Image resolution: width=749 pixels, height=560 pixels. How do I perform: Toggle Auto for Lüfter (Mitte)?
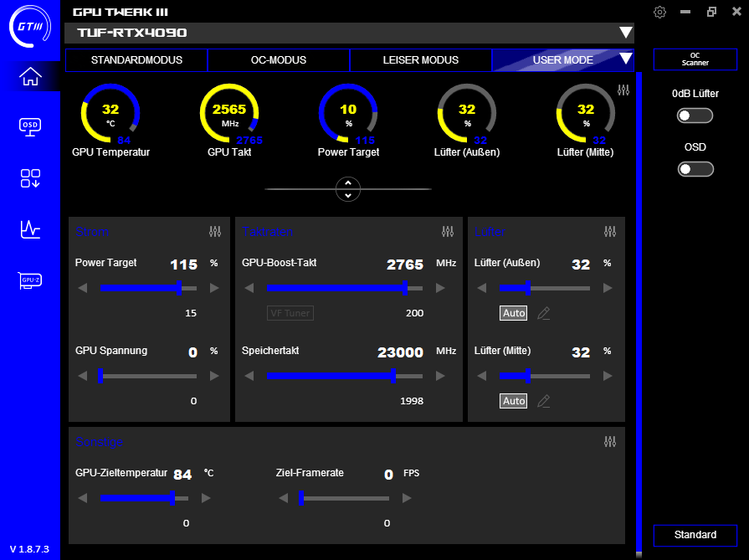(x=514, y=401)
